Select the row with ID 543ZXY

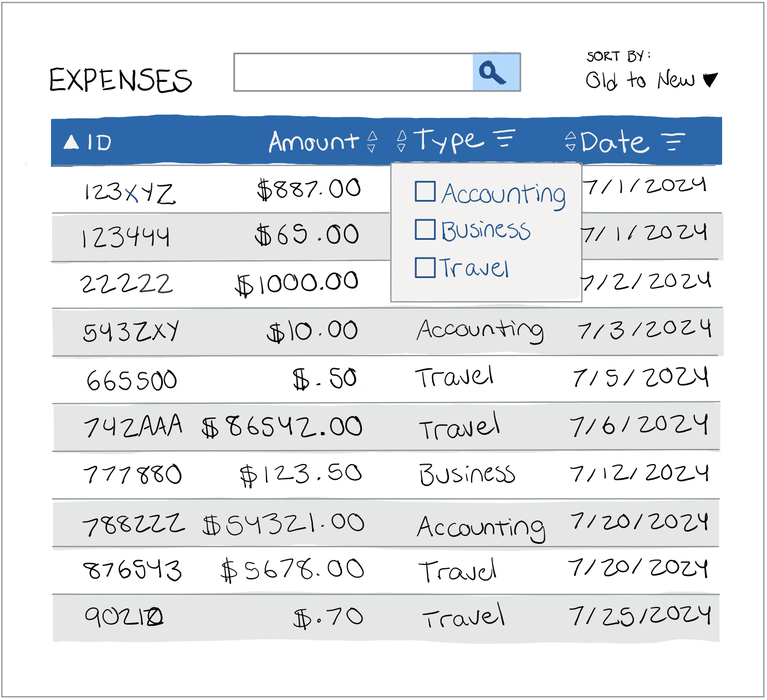coord(387,332)
